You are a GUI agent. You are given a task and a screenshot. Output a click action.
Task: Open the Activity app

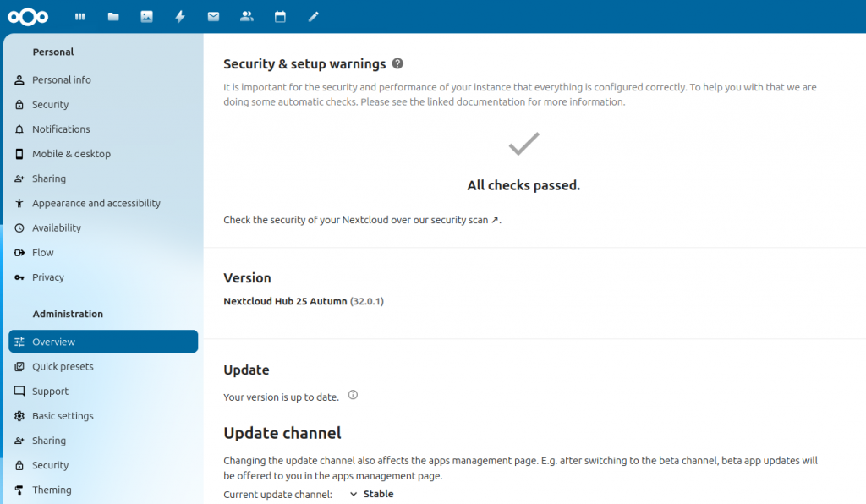tap(180, 15)
